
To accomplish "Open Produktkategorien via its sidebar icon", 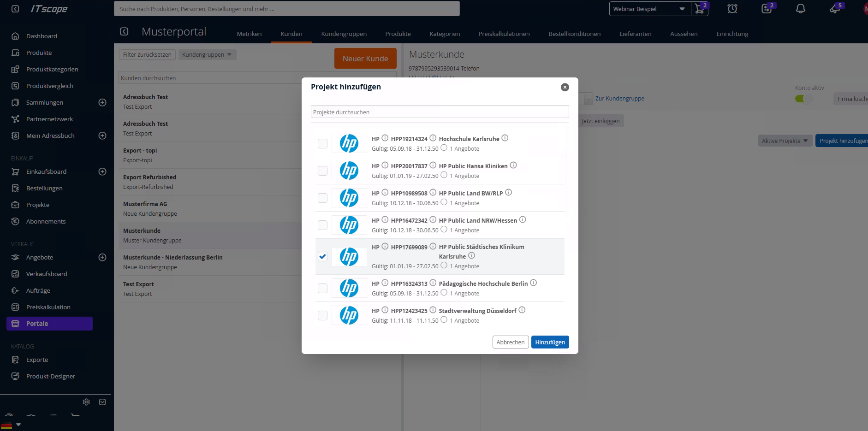I will click(x=15, y=69).
